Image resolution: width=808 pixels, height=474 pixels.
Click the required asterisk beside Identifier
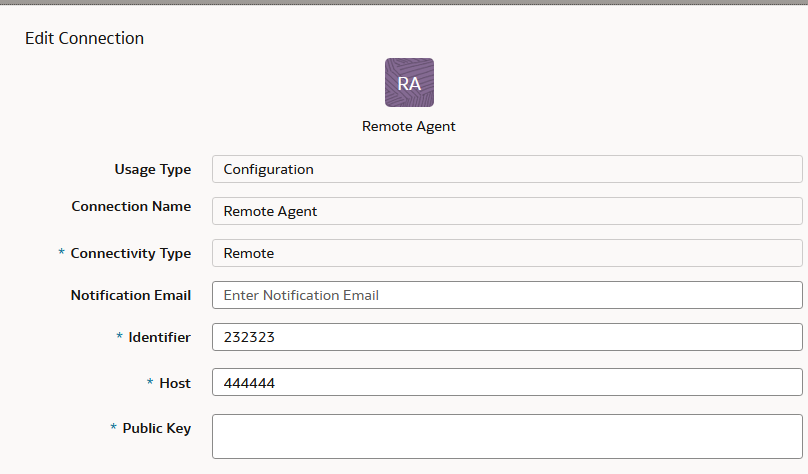(x=119, y=336)
